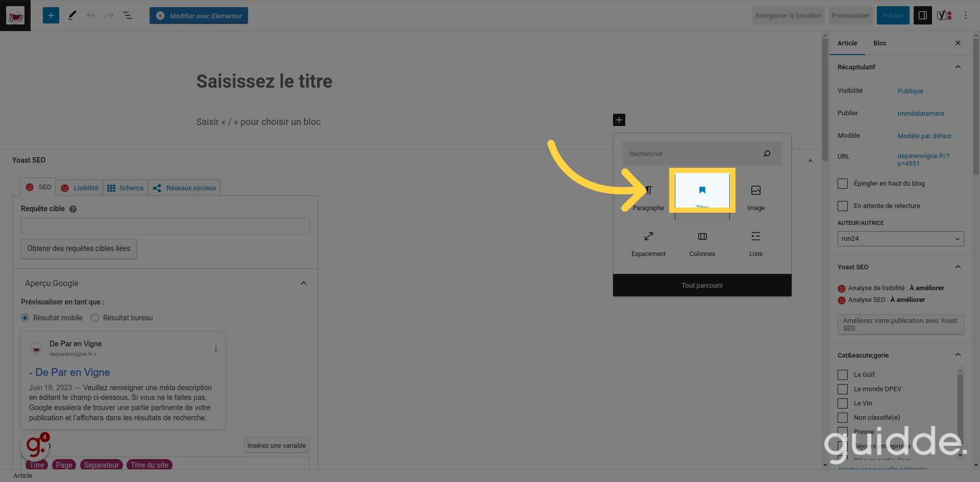Viewport: 980px width, 482px height.
Task: Click the Publier button
Action: pos(893,15)
